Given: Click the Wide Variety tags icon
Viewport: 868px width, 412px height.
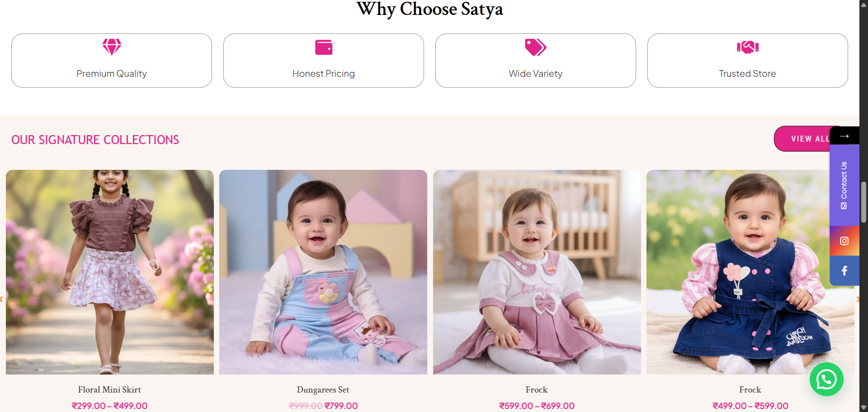Looking at the screenshot, I should point(536,47).
